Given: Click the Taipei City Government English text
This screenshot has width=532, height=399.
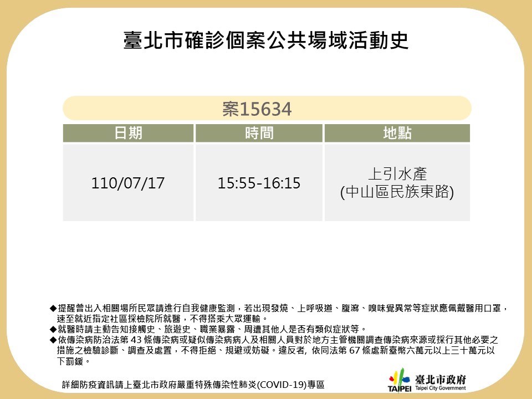Looking at the screenshot, I should 440,388.
